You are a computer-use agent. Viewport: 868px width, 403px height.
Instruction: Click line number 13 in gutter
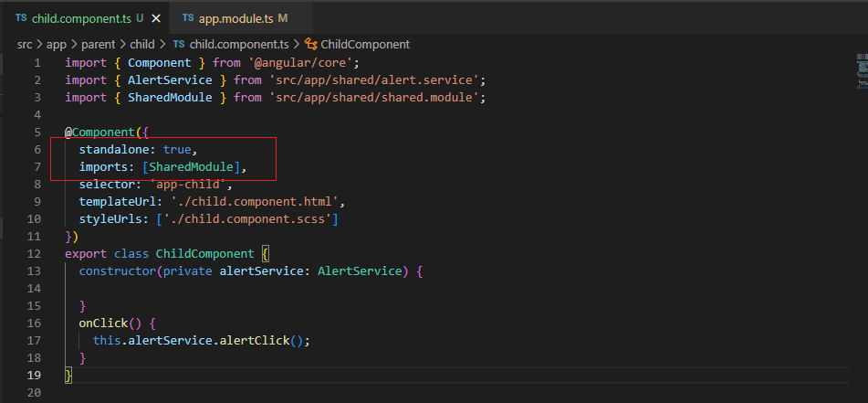[x=34, y=271]
